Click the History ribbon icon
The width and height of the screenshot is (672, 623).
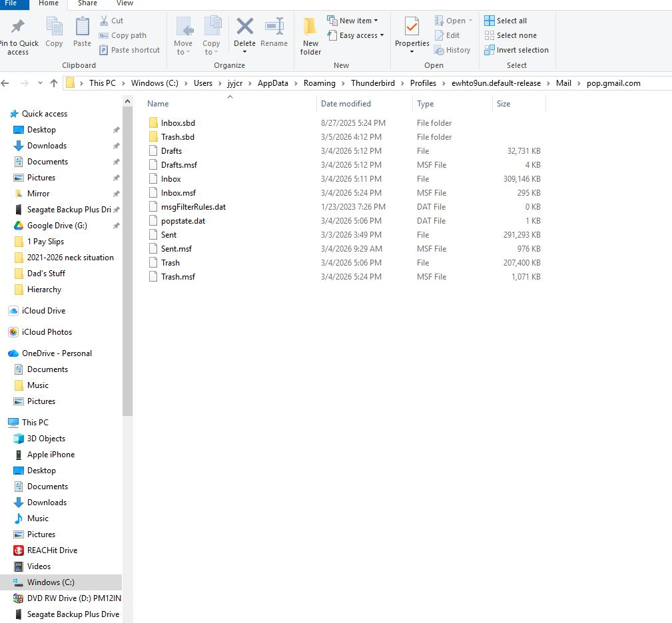(x=439, y=50)
